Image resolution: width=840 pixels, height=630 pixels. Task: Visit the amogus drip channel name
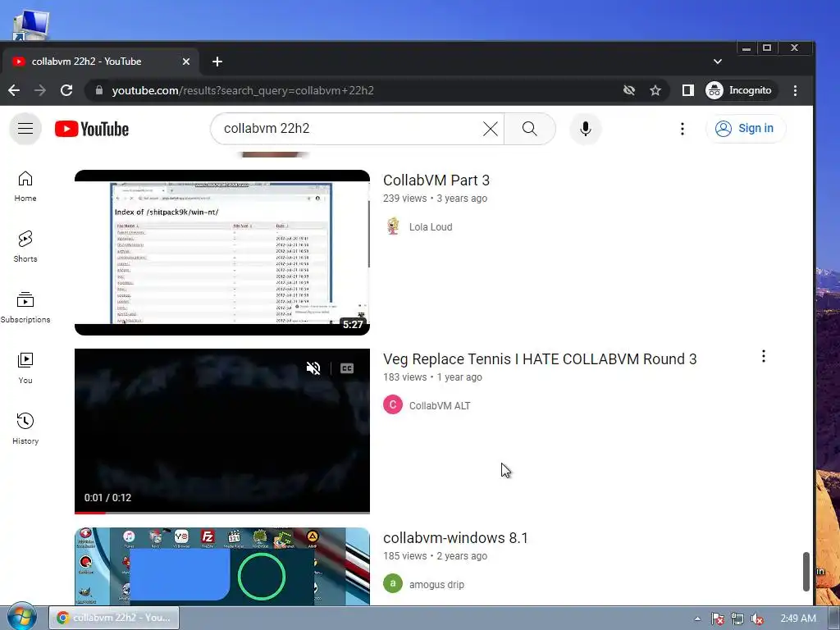click(x=436, y=585)
